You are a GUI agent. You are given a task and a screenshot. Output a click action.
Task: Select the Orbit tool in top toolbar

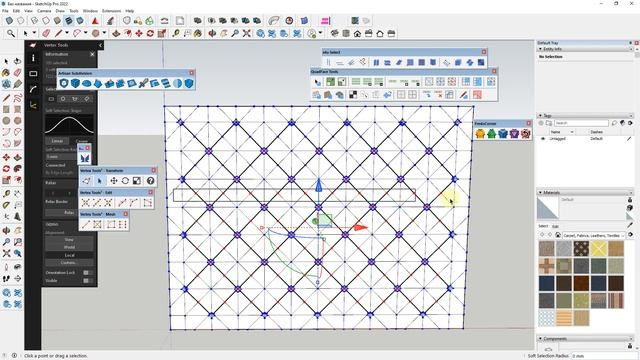[x=212, y=33]
